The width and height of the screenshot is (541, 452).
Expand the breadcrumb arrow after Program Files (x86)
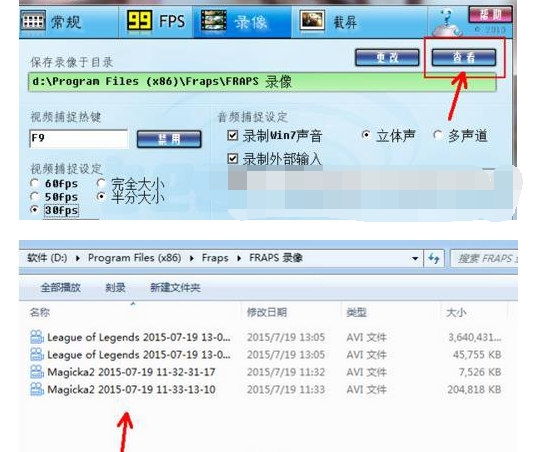(x=191, y=258)
